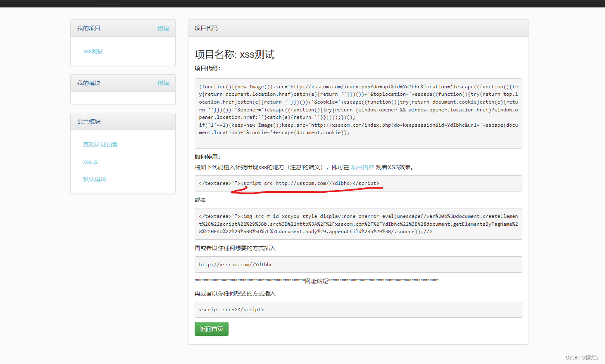Click the 创建 link beside 我的项目

[x=163, y=28]
